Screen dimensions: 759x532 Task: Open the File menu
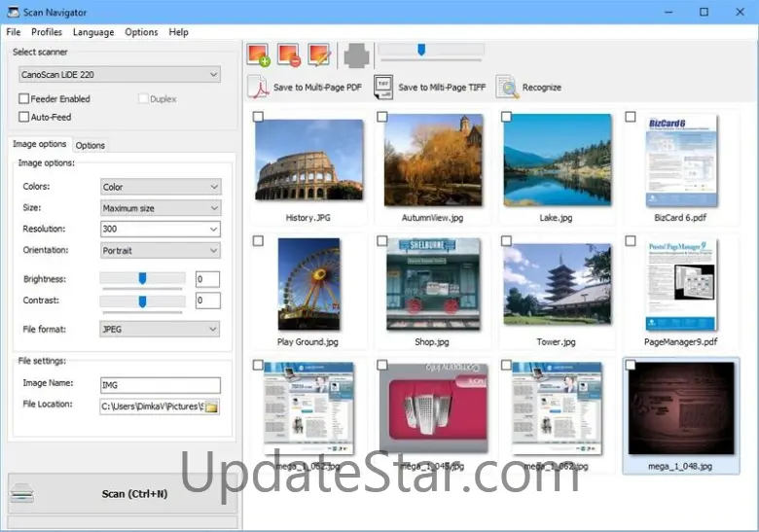point(13,32)
